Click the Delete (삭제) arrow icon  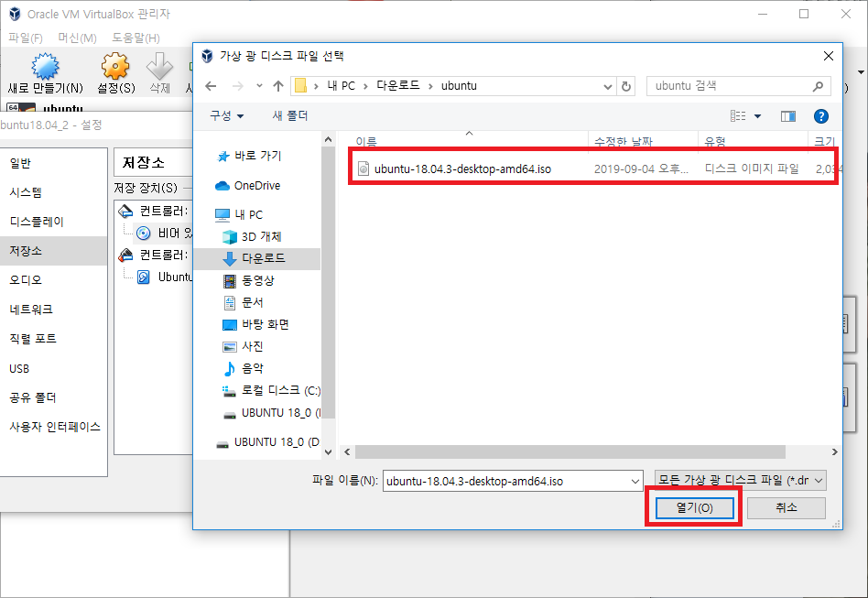click(159, 67)
